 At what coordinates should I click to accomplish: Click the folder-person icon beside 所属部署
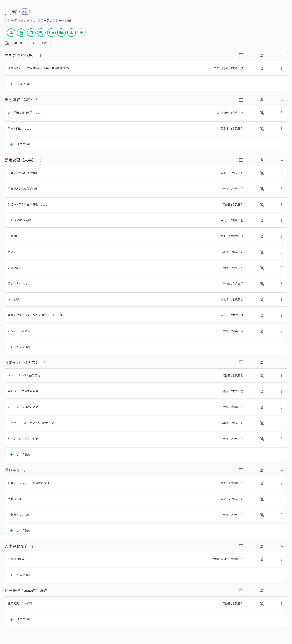click(x=7, y=43)
